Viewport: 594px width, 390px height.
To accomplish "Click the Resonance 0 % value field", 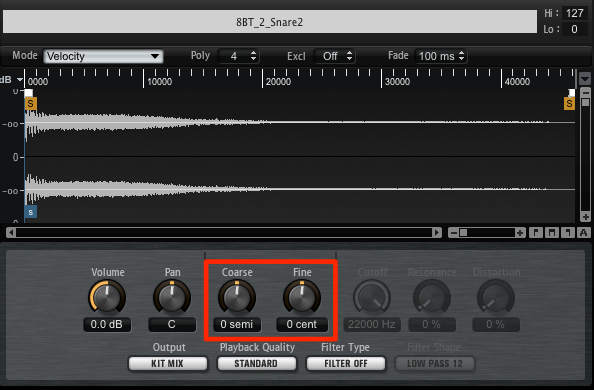I will click(x=432, y=325).
